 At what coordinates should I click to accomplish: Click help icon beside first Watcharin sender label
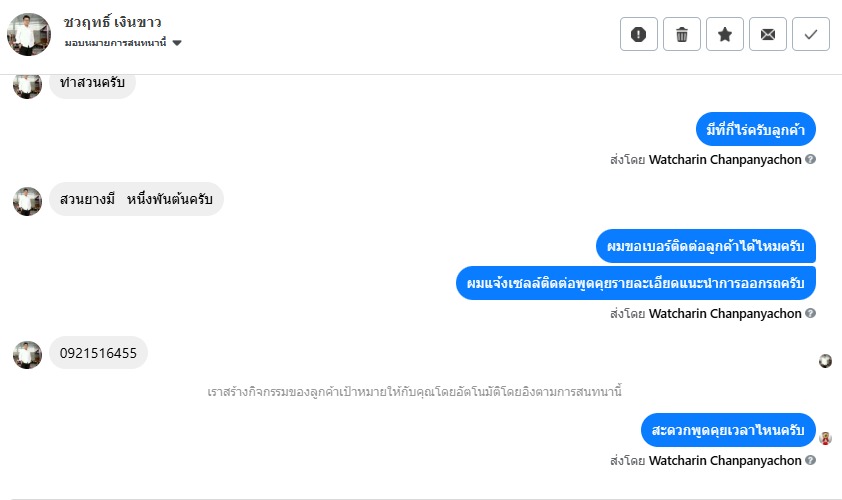(811, 159)
